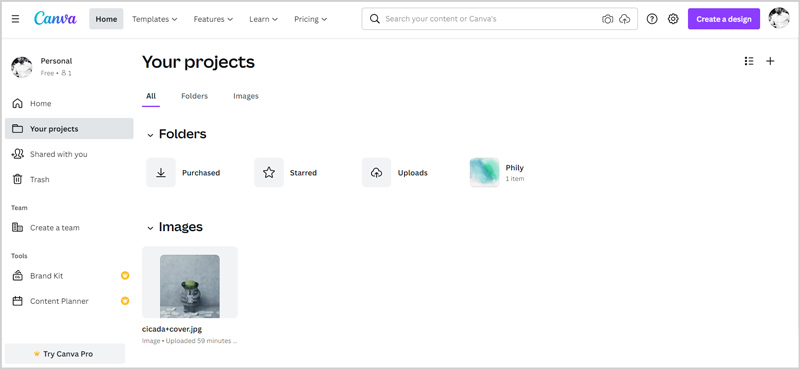
Task: Collapse the Folders section chevron
Action: (150, 135)
